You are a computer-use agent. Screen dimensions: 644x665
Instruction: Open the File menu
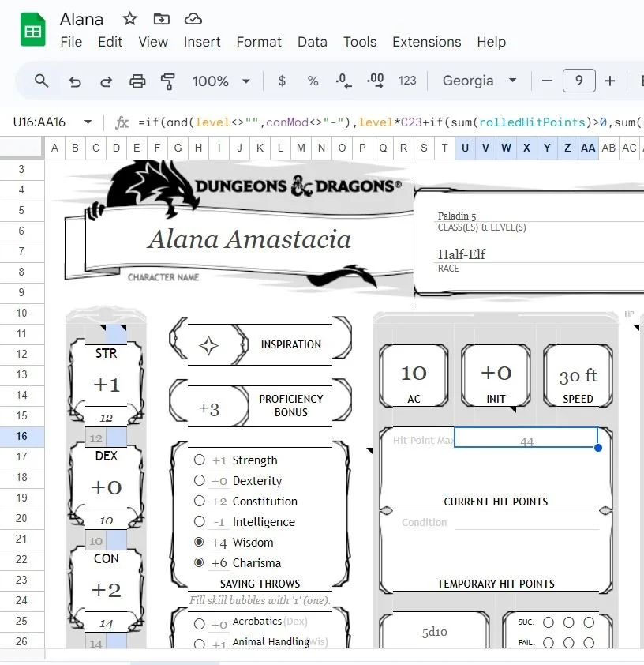[x=71, y=42]
